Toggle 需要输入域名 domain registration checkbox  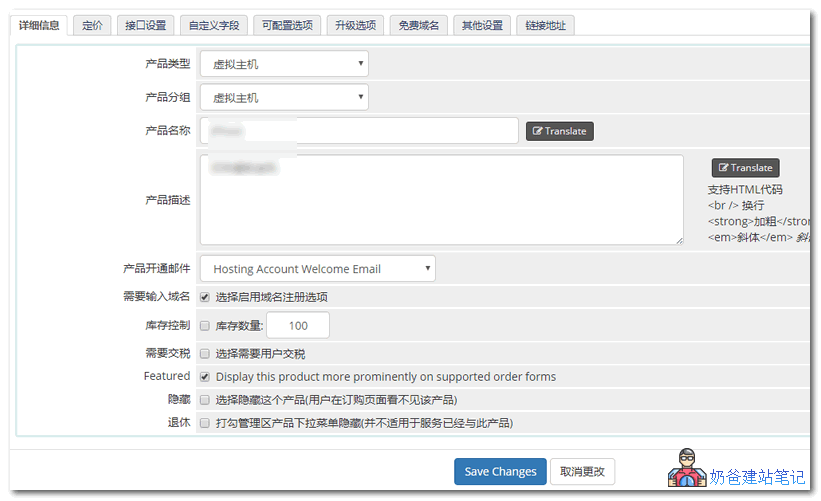click(205, 297)
